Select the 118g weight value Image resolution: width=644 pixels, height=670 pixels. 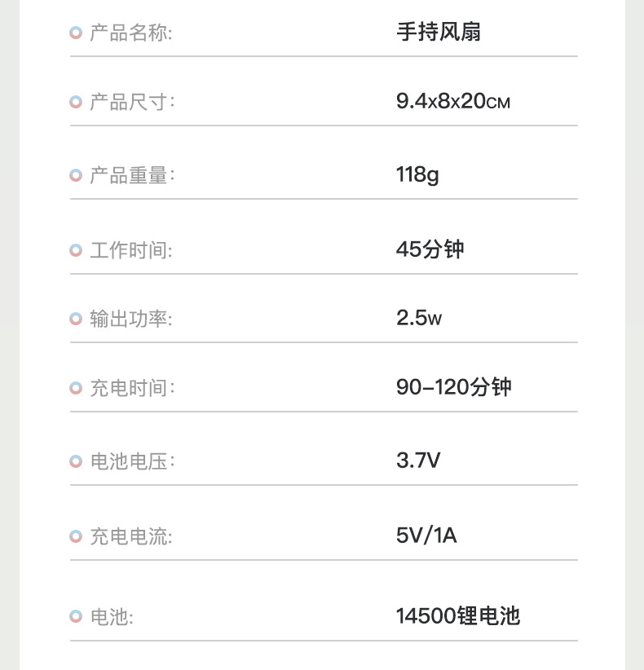(417, 174)
